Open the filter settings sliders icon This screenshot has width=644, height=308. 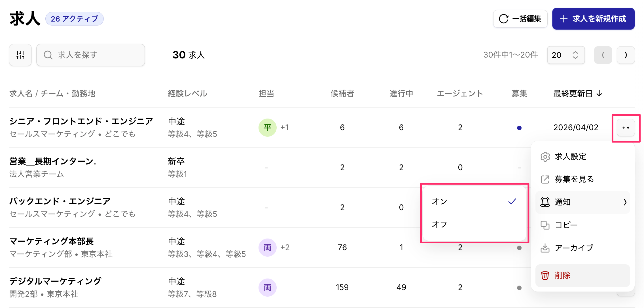pos(20,55)
